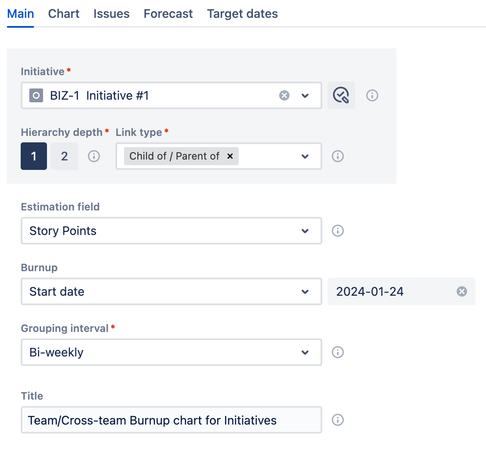Show Grouping interval info icon
This screenshot has width=486, height=451.
338,352
